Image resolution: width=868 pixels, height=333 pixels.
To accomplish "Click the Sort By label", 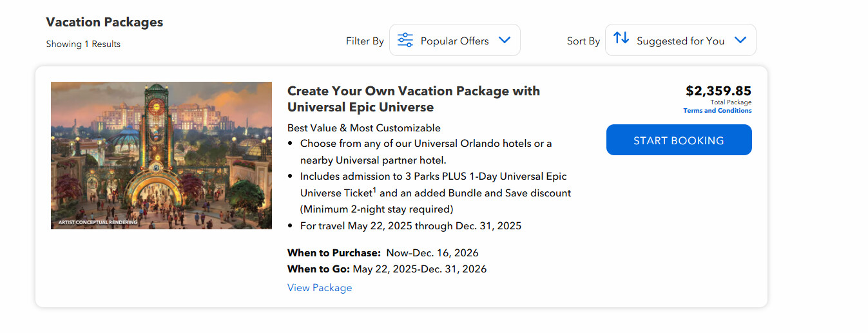I will (583, 41).
